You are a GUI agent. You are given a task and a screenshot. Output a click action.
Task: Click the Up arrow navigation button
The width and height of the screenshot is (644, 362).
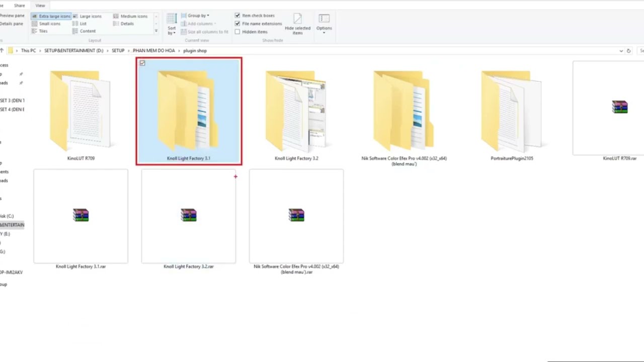[2, 50]
